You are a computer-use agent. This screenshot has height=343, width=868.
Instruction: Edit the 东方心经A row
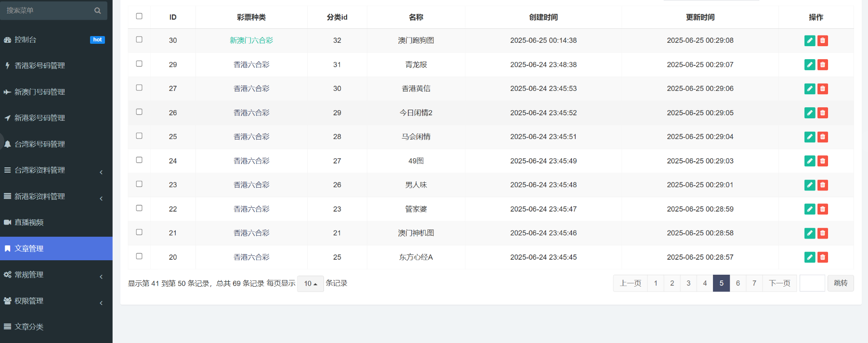tap(810, 257)
